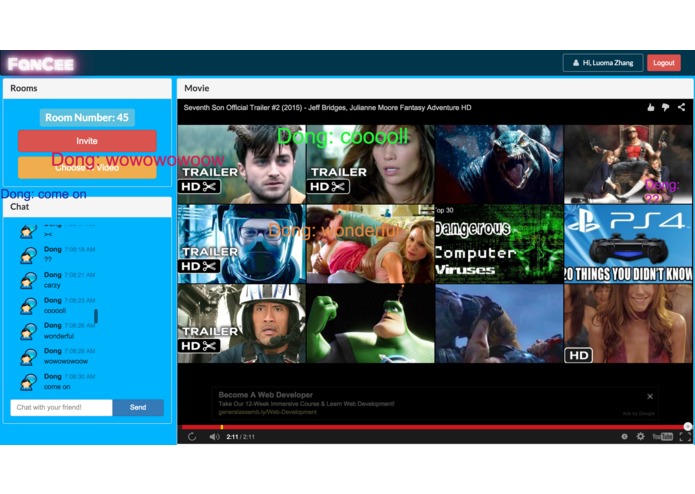
Task: Open the helicopter pilot trailer thumbnail
Action: click(x=242, y=324)
